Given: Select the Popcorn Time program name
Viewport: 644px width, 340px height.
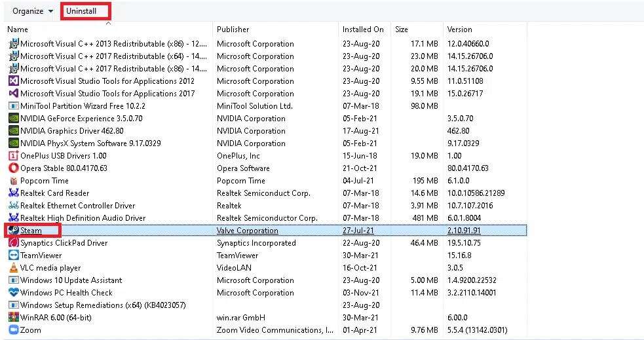Looking at the screenshot, I should pos(45,181).
